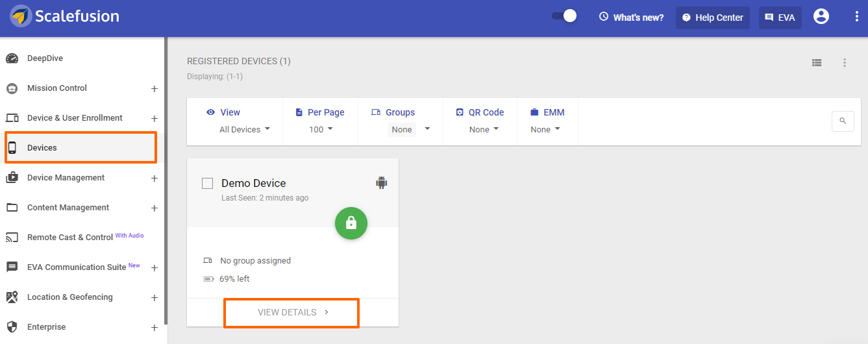Expand Device & User Enrollment section
Viewport: 868px width, 344px height.
click(155, 119)
